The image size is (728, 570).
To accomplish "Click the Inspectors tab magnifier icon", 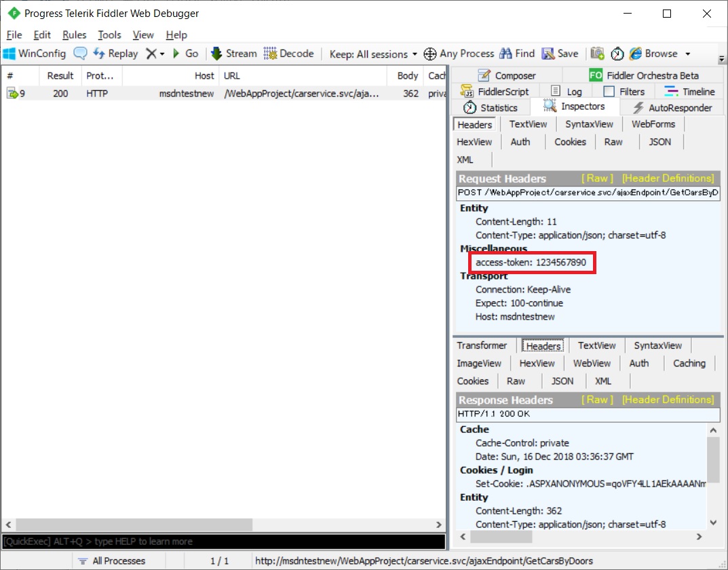I will (x=550, y=106).
